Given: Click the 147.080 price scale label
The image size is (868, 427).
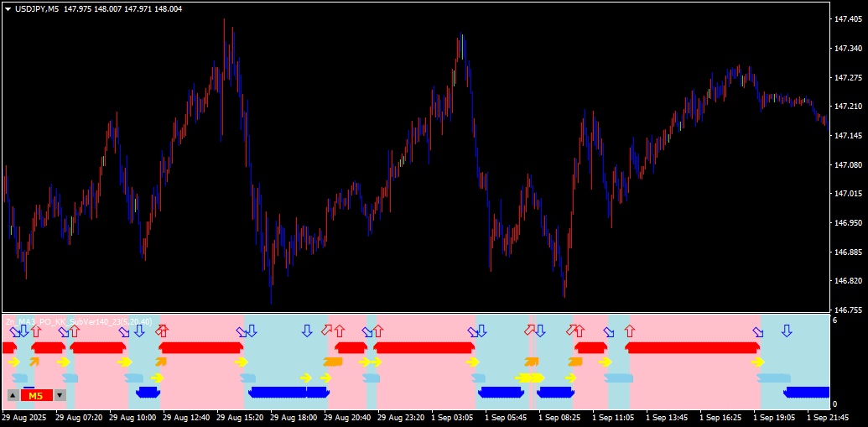Looking at the screenshot, I should coord(847,165).
